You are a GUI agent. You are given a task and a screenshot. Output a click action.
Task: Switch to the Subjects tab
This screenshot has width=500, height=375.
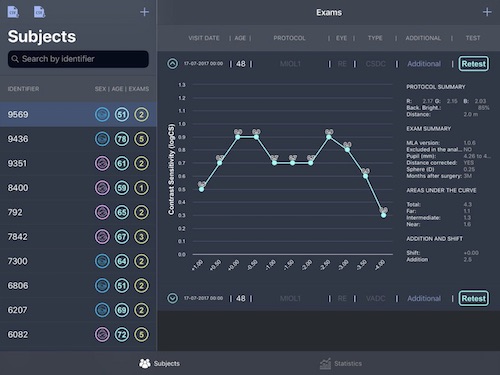point(159,363)
